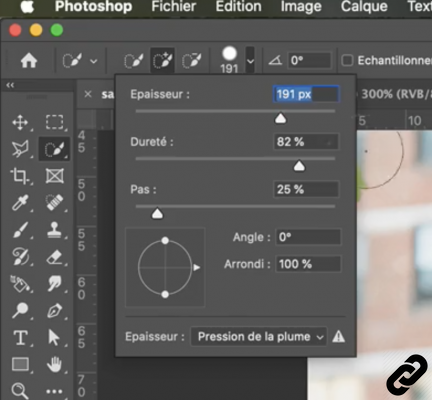This screenshot has width=432, height=400.
Task: Close the document tab with the X
Action: (x=88, y=94)
